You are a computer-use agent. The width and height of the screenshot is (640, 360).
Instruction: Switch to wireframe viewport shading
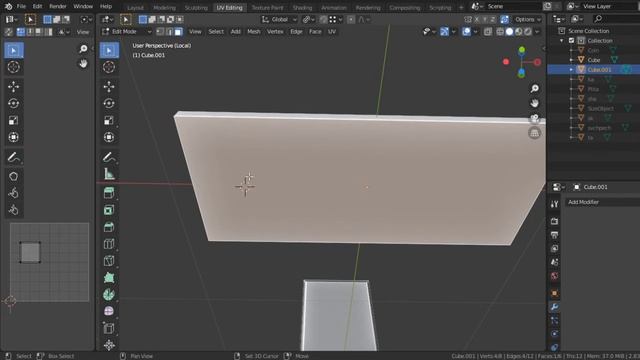(500, 32)
